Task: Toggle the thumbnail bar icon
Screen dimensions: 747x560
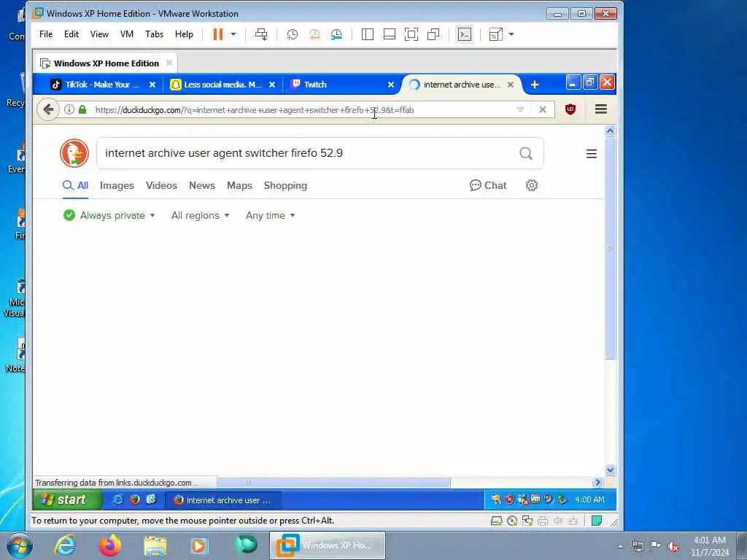Action: [x=390, y=34]
